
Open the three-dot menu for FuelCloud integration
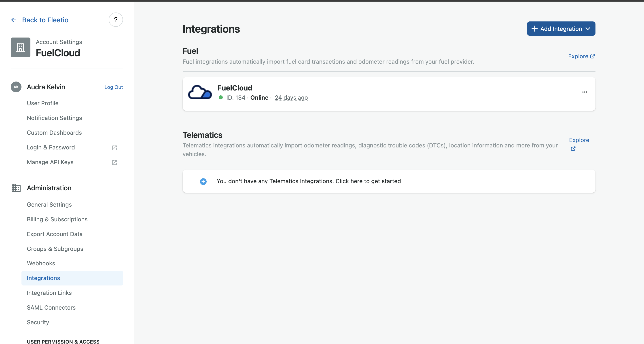tap(585, 92)
